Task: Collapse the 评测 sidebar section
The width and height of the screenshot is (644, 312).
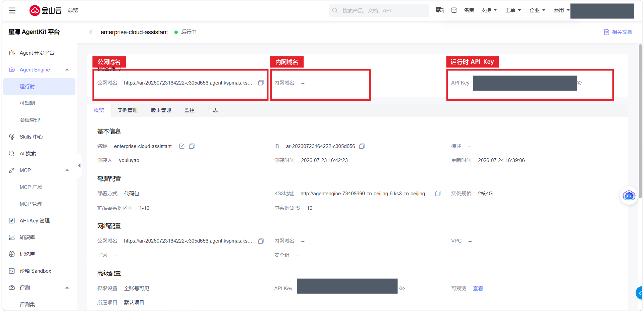Action: tap(67, 288)
